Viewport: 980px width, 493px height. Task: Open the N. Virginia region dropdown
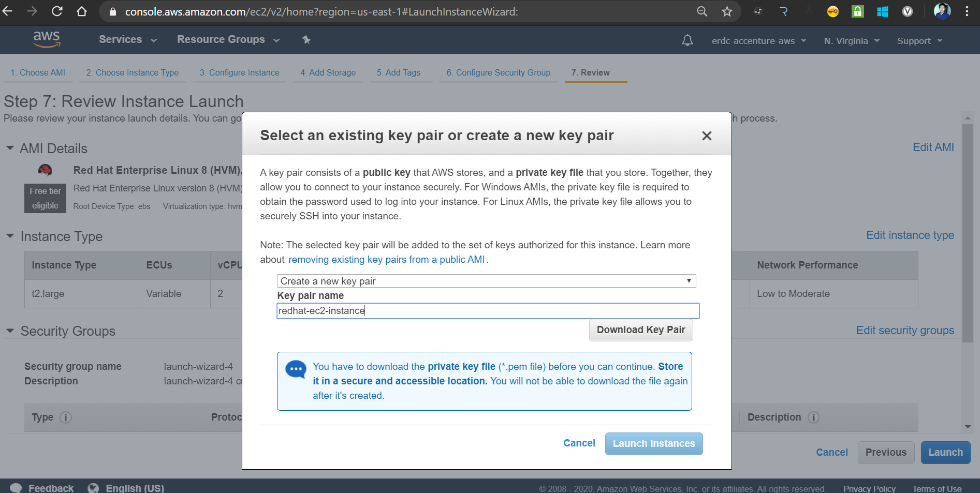tap(852, 41)
